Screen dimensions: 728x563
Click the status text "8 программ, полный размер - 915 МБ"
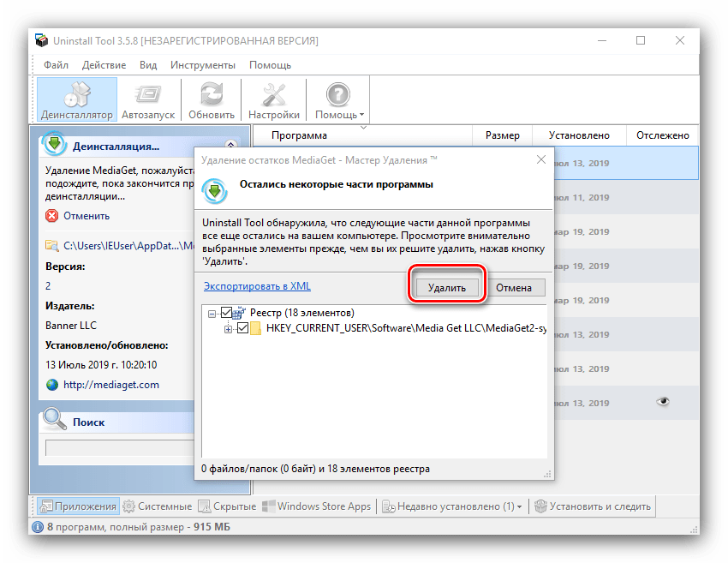139,527
